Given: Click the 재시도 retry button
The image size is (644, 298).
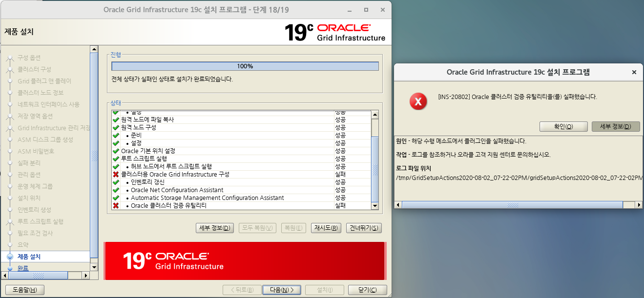Looking at the screenshot, I should (326, 228).
